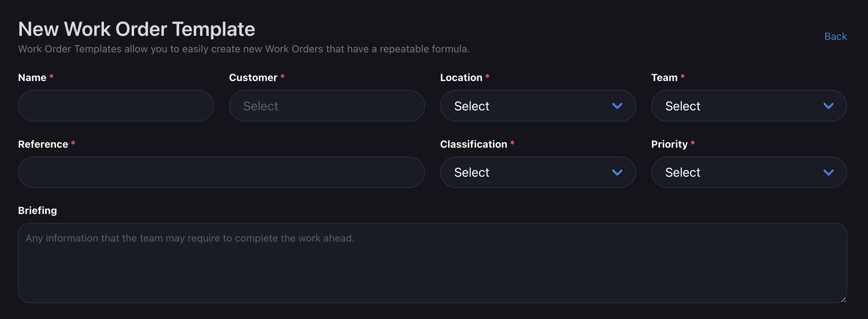Click the Location dropdown chevron arrow
This screenshot has width=868, height=319.
(617, 106)
